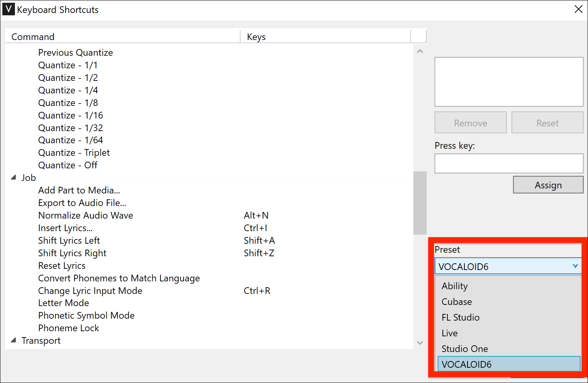Click the scroll down arrow
This screenshot has height=383, width=588.
(420, 343)
